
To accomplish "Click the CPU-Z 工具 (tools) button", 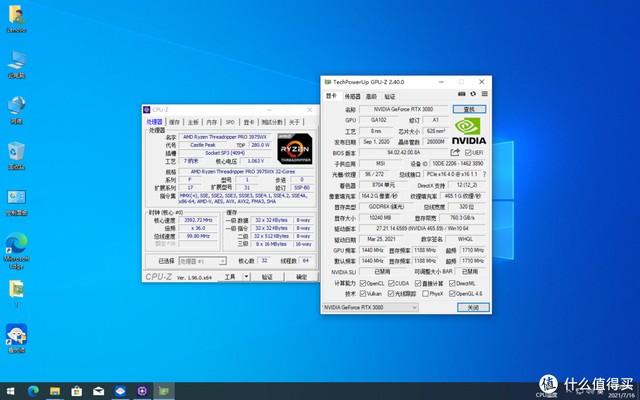I will tap(230, 277).
